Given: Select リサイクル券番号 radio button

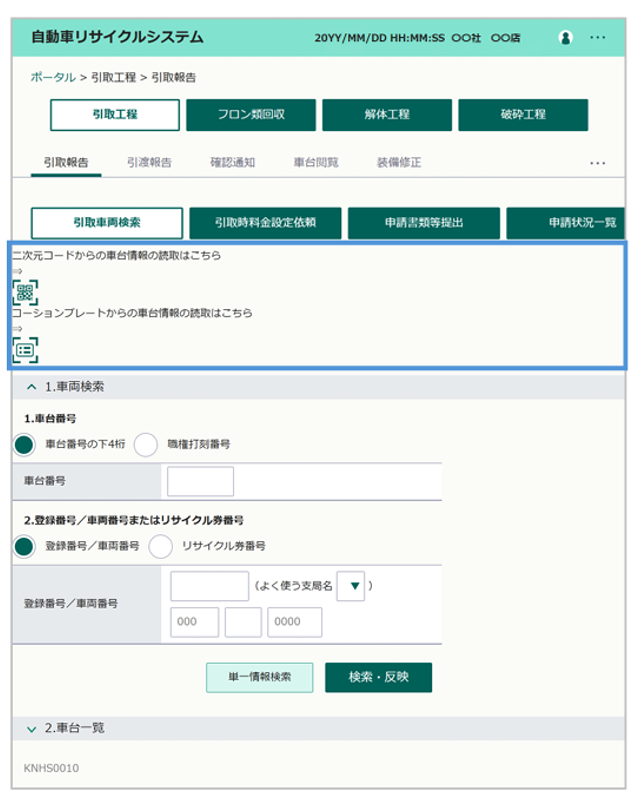Looking at the screenshot, I should tap(161, 546).
